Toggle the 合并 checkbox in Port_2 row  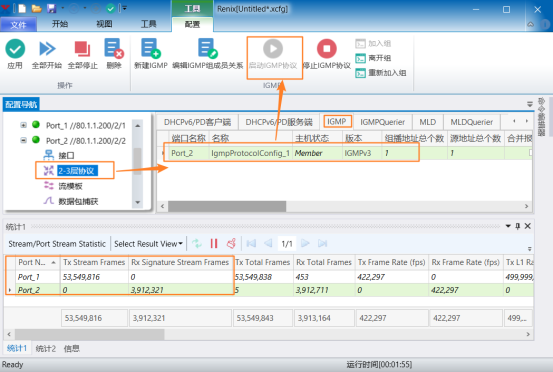click(x=530, y=153)
